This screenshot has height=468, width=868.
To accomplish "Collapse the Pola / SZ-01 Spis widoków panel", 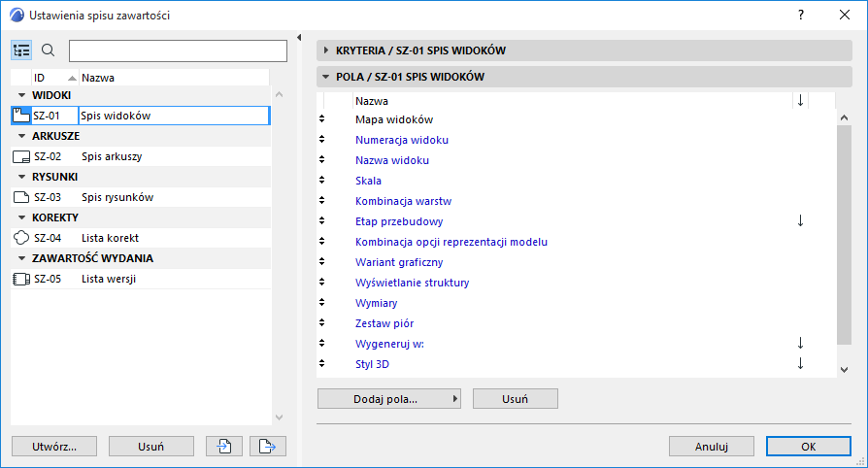I will click(x=324, y=77).
